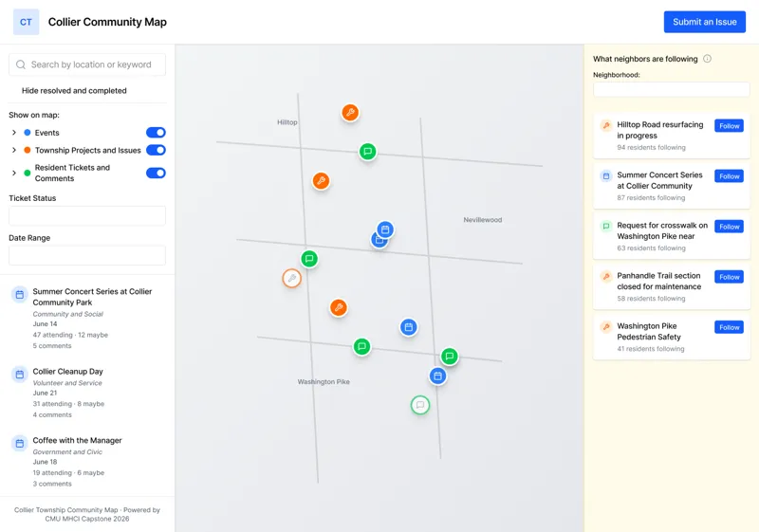Open the Ticket Status dropdown
This screenshot has height=532, width=759.
(87, 215)
